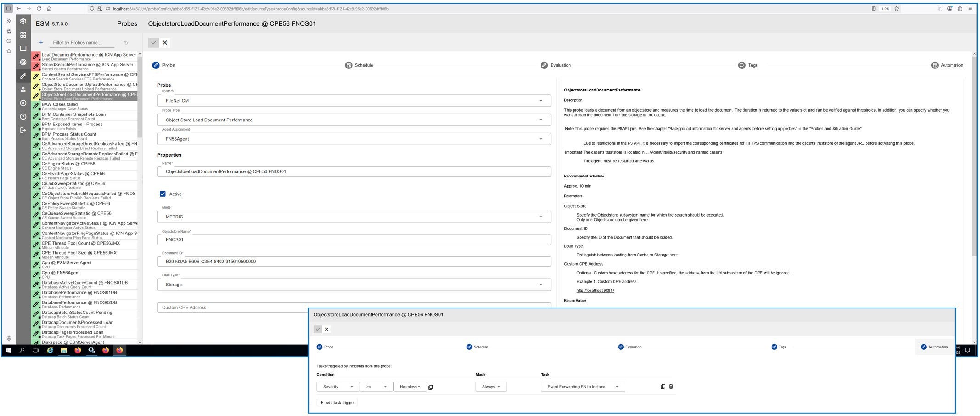Cancel editing with X in main editor
This screenshot has height=416, width=980.
coord(165,42)
